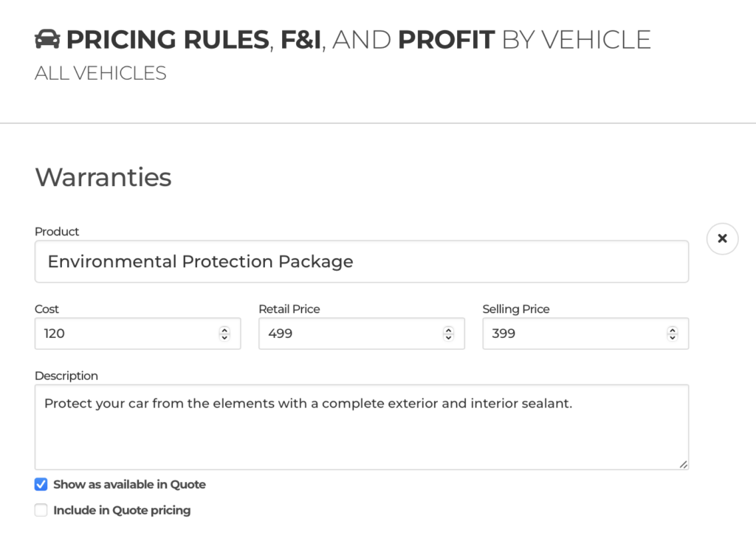The width and height of the screenshot is (756, 538).
Task: Grab the Description box resize handle
Action: click(x=684, y=464)
